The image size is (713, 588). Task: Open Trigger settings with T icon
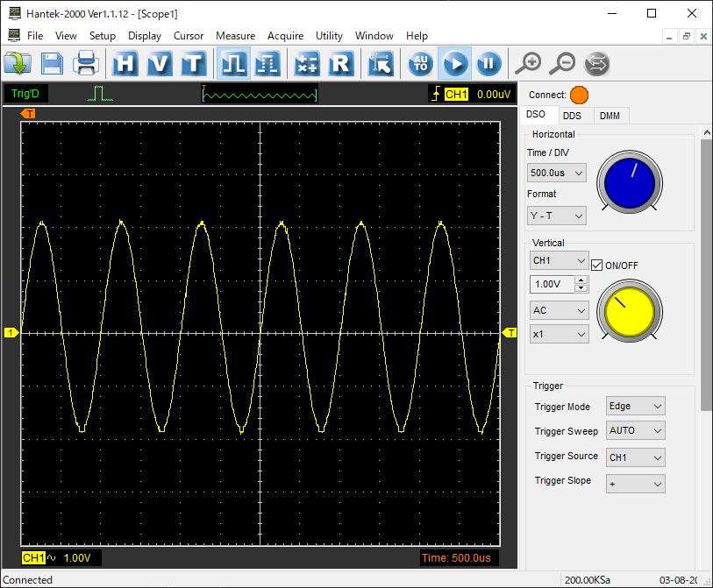[x=192, y=63]
